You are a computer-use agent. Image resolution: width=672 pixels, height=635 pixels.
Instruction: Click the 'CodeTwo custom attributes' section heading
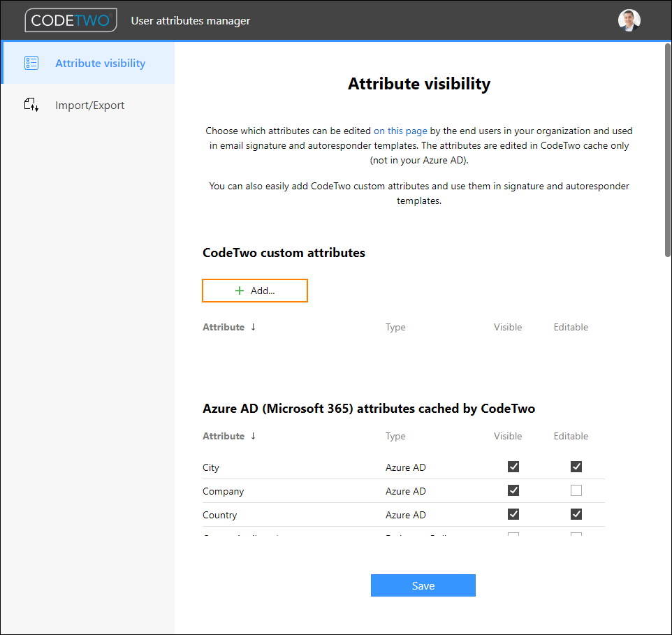coord(284,252)
